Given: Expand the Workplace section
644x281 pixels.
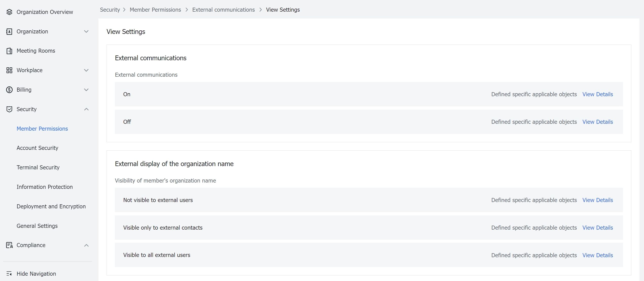Looking at the screenshot, I should [x=86, y=70].
